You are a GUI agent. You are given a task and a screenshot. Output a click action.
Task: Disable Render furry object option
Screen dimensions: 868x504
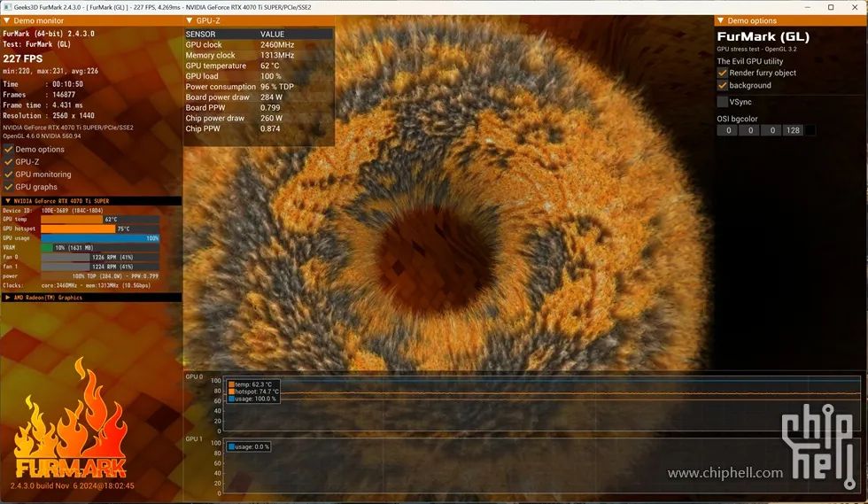[x=723, y=73]
